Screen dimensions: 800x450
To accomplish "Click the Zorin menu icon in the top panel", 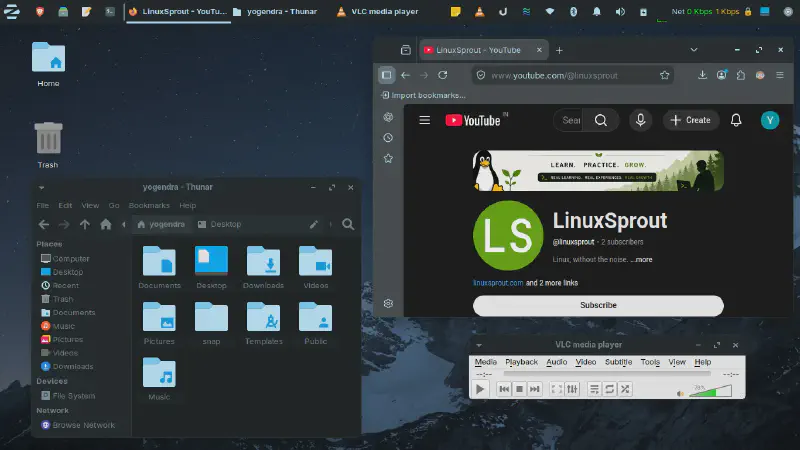I will coord(12,11).
